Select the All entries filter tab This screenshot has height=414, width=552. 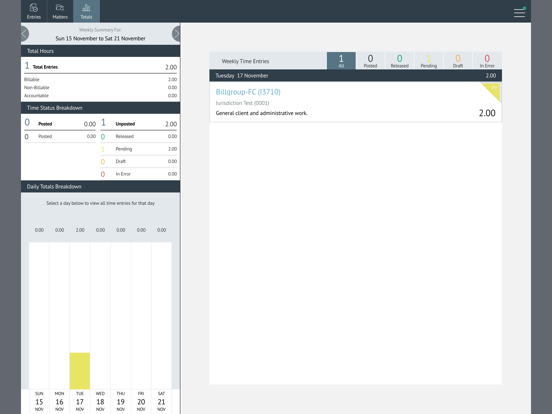pyautogui.click(x=341, y=61)
